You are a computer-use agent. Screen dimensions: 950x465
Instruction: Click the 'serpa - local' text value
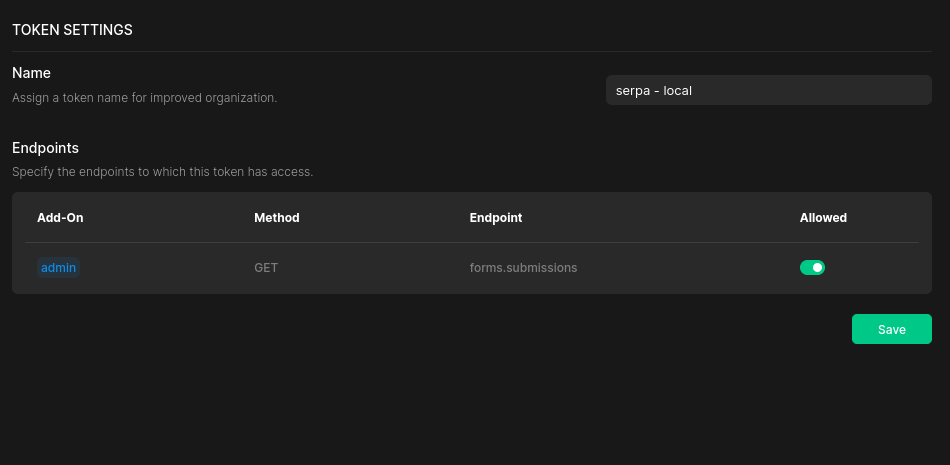click(654, 90)
